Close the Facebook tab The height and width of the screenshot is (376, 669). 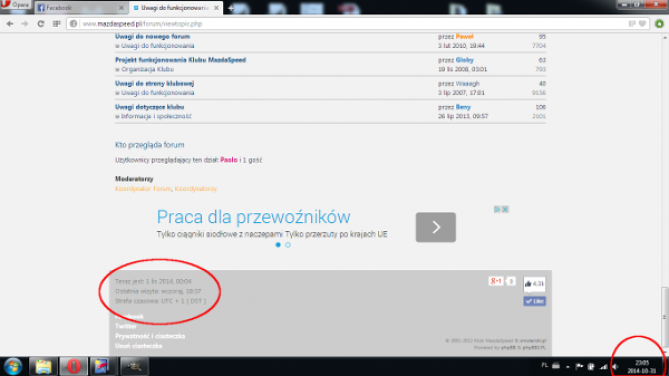[121, 8]
